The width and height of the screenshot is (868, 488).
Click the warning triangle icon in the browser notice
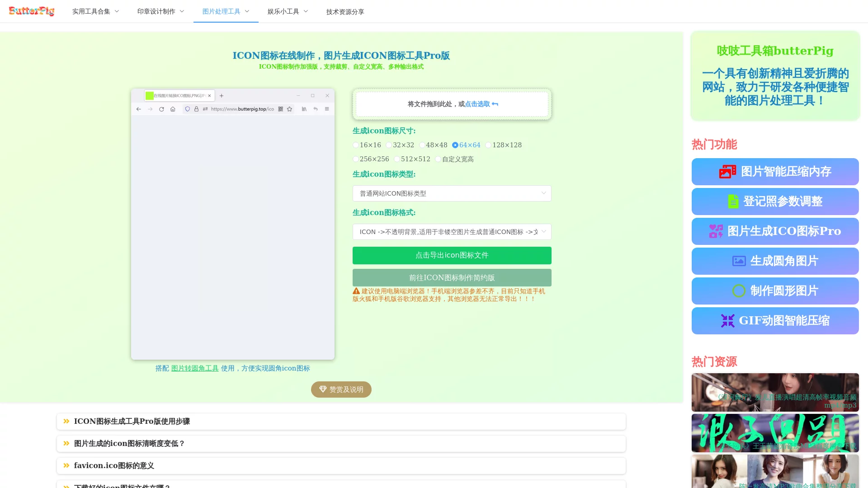(x=355, y=291)
